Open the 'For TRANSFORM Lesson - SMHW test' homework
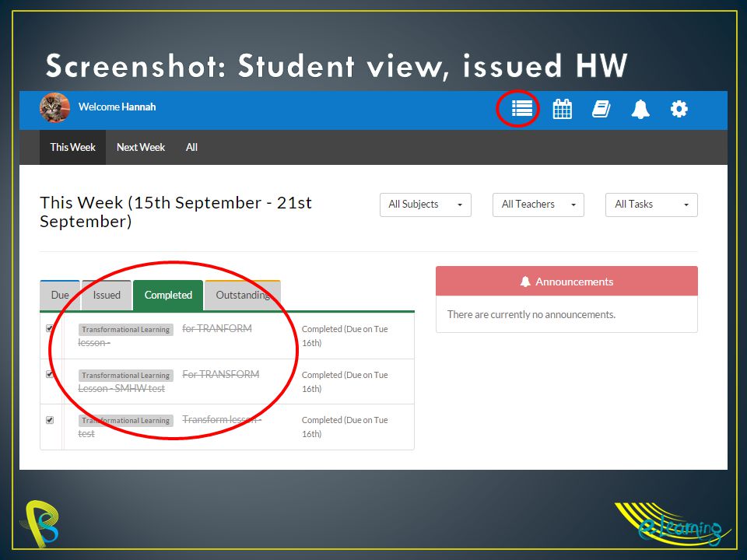The image size is (747, 560). (x=169, y=381)
